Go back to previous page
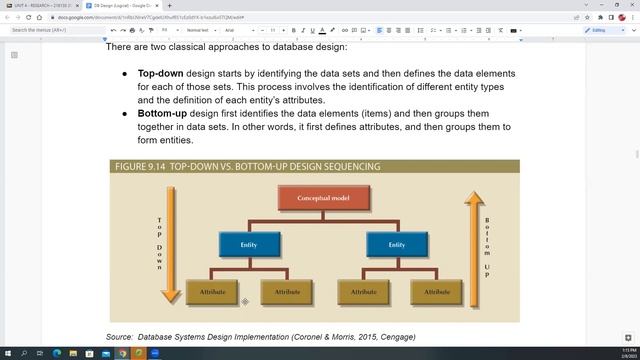 [7, 18]
